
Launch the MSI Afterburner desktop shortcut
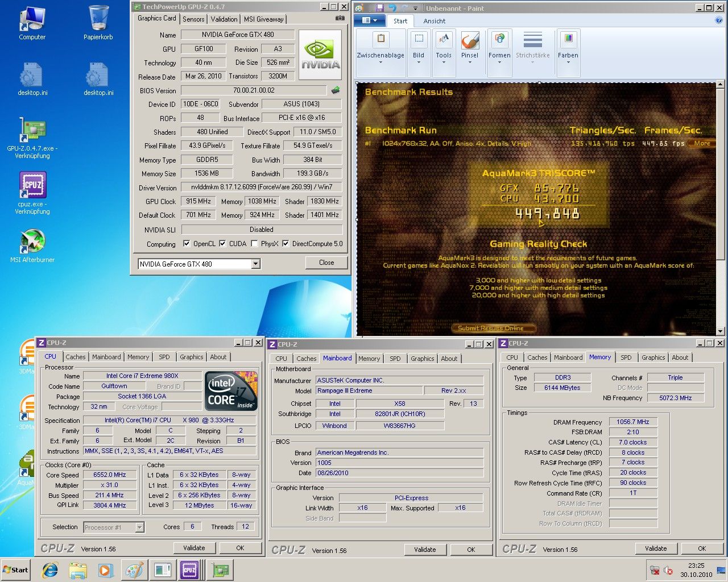(32, 246)
